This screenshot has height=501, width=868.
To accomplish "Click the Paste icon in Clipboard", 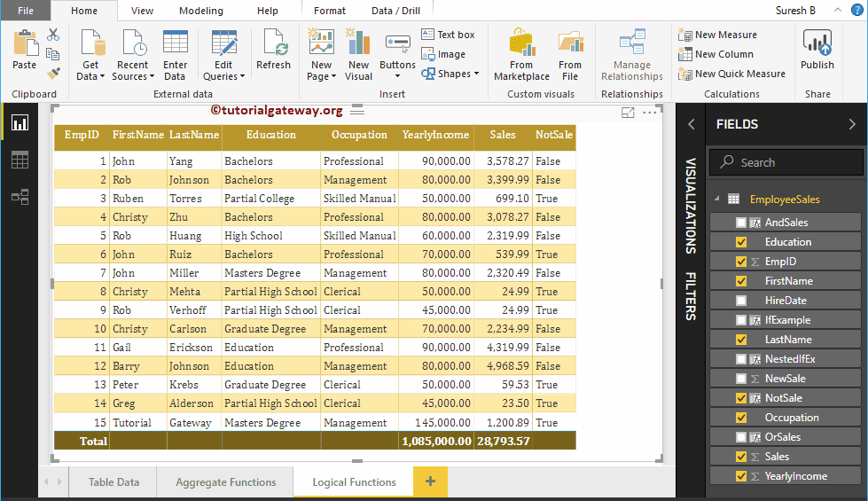I will click(x=24, y=44).
